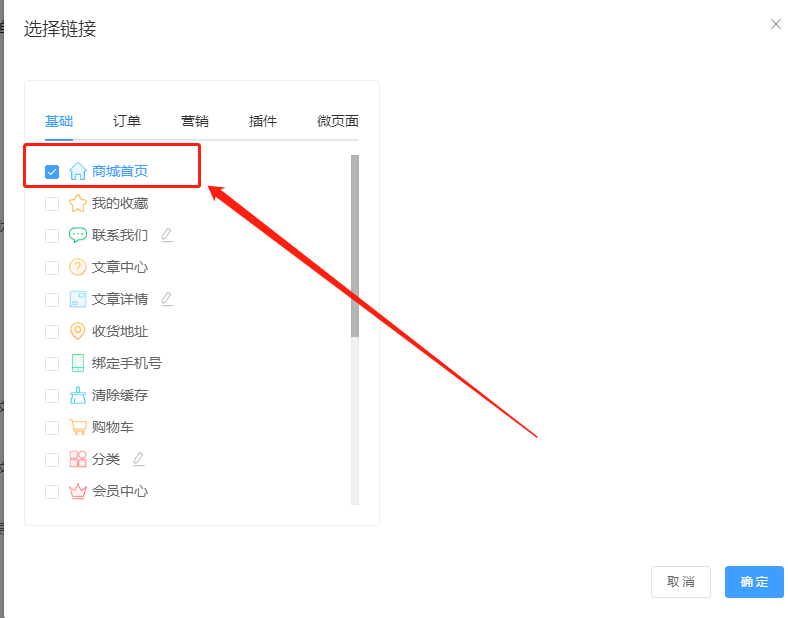This screenshot has height=618, width=788.
Task: Open the 订单 tab
Action: point(127,121)
